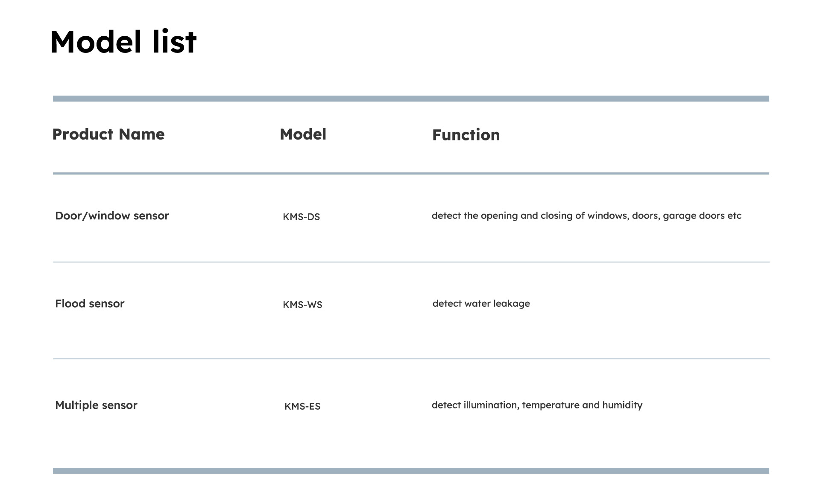Select the KMS-ES model code
Image resolution: width=820 pixels, height=504 pixels.
pyautogui.click(x=302, y=407)
